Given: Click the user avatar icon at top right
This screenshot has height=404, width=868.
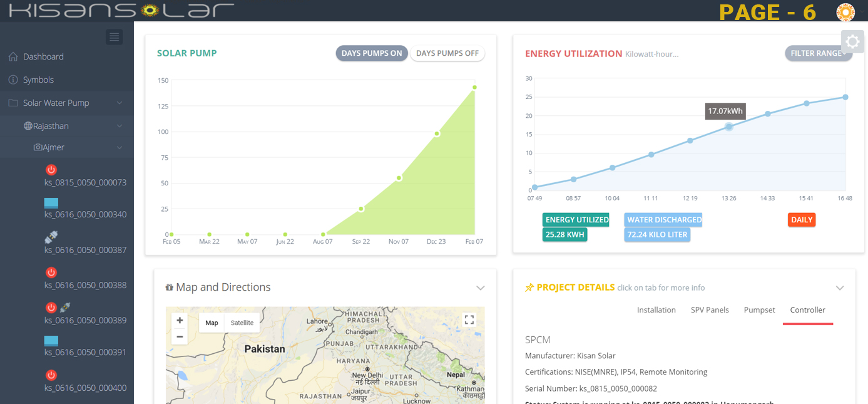Looking at the screenshot, I should [x=845, y=12].
